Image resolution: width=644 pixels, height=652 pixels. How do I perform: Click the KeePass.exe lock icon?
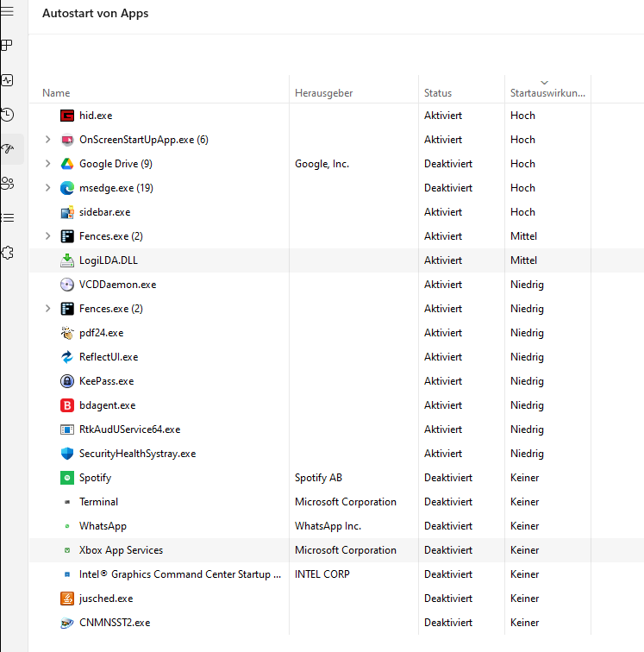pyautogui.click(x=67, y=381)
